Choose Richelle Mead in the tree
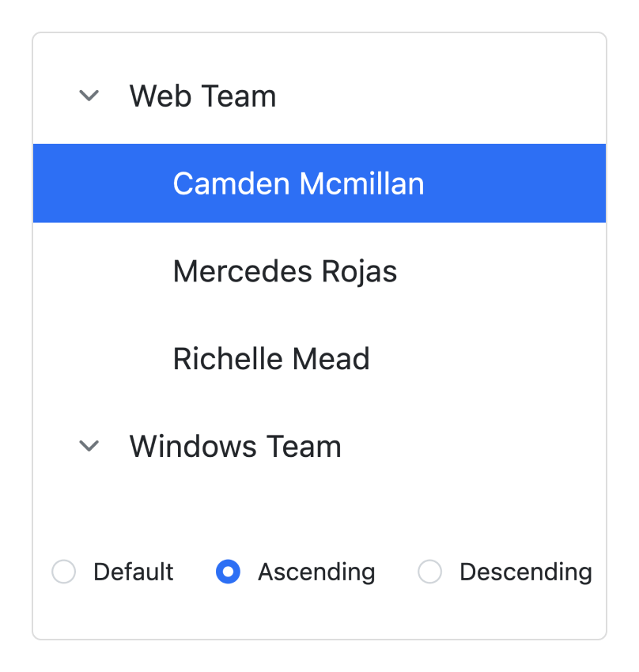This screenshot has height=672, width=639. 271,358
